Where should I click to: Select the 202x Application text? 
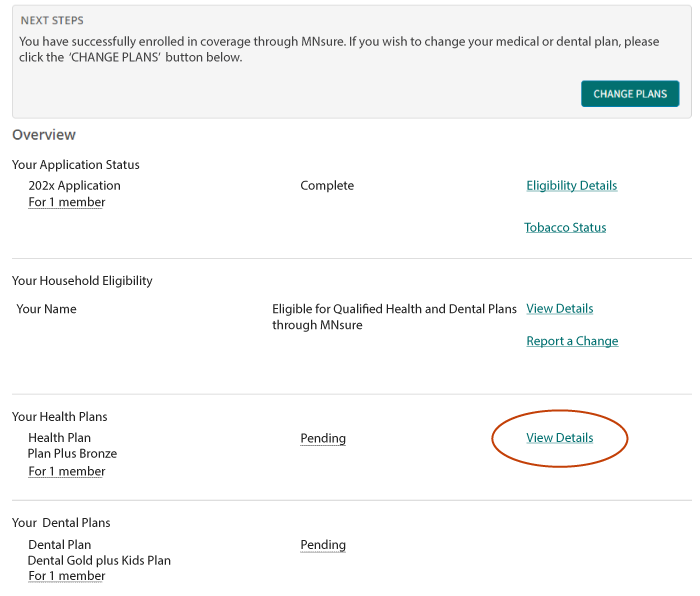74,186
